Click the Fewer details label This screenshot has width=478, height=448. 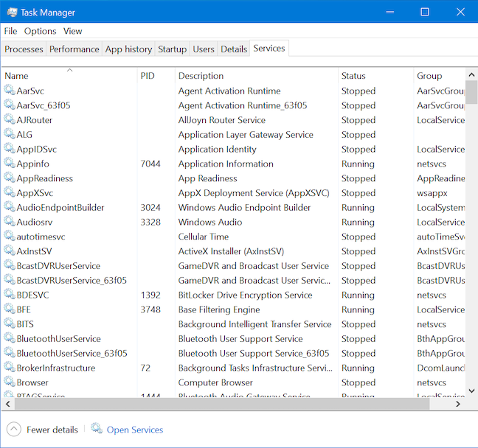pos(52,430)
